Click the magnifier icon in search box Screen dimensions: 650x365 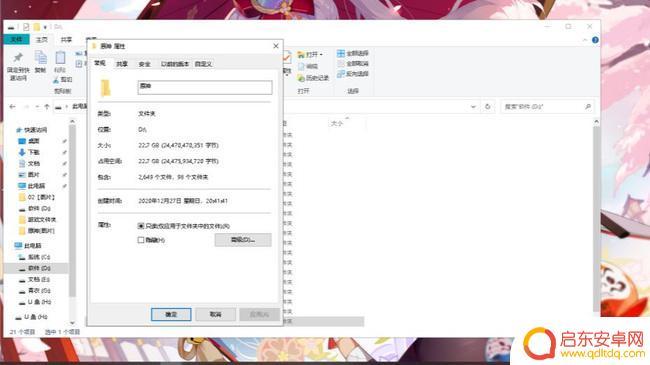588,107
